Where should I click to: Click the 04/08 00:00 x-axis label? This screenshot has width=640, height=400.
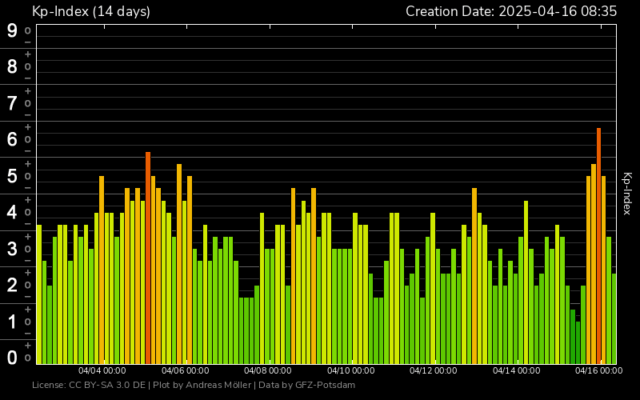[268, 370]
